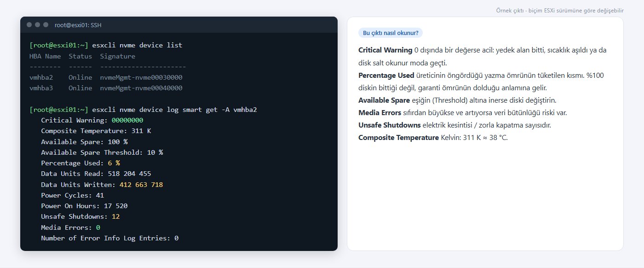Click Data Units Written value '412 663 718'
This screenshot has width=644, height=268.
pyautogui.click(x=141, y=185)
